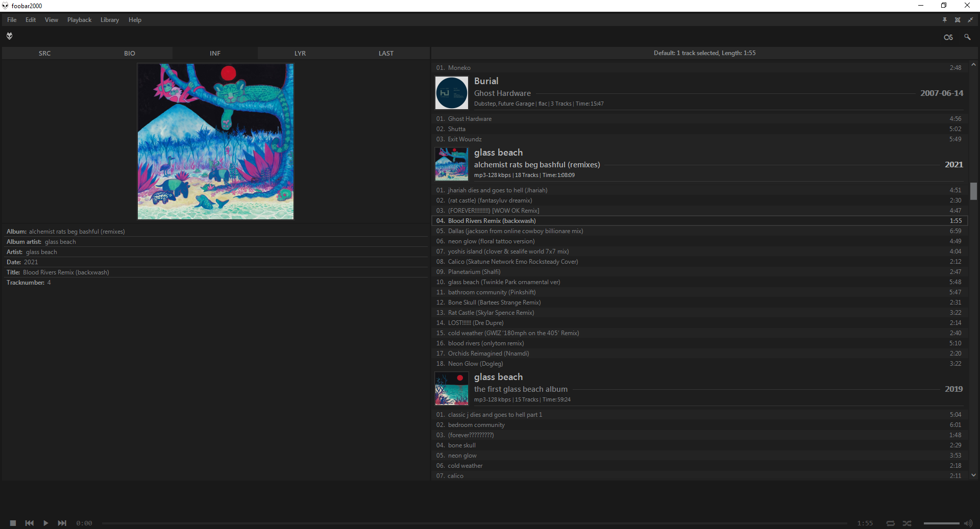Image resolution: width=980 pixels, height=529 pixels.
Task: Click the inward-arrows compact mode icon
Action: pyautogui.click(x=970, y=20)
